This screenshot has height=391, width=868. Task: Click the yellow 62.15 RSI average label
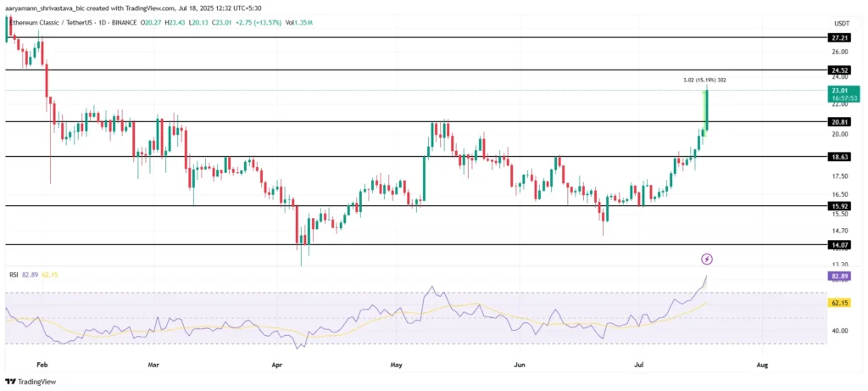[838, 303]
